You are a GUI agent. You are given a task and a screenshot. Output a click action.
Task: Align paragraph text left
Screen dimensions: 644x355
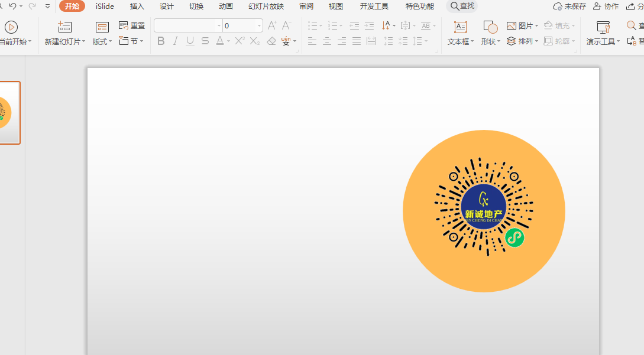(x=312, y=41)
